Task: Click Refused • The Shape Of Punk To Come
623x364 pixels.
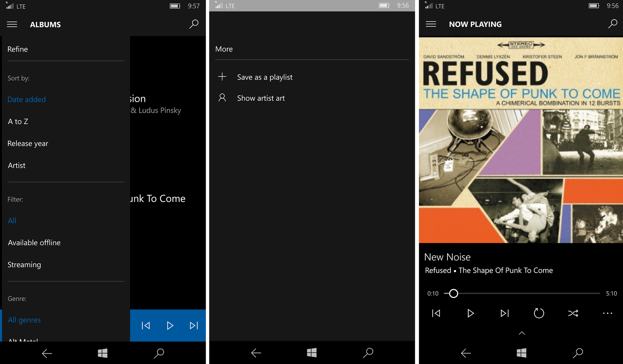Action: (x=489, y=270)
